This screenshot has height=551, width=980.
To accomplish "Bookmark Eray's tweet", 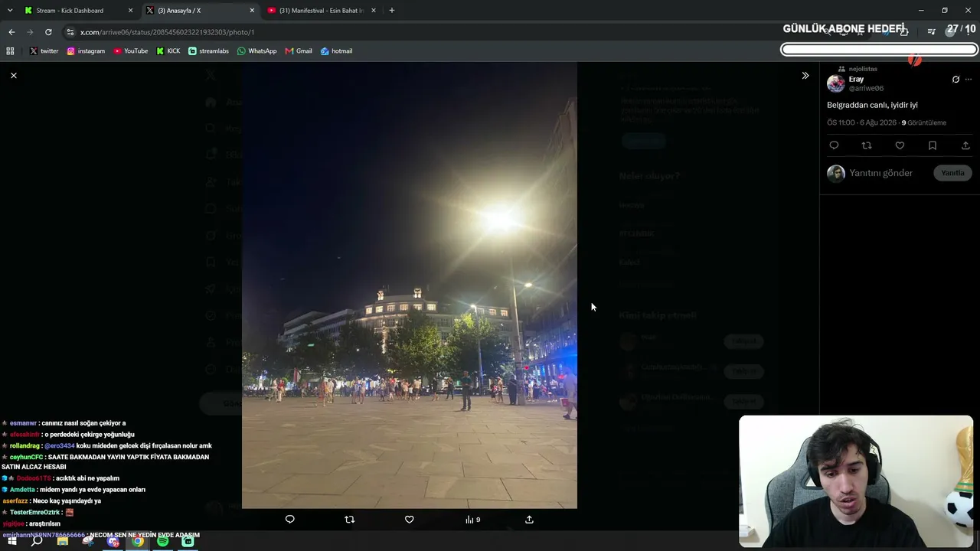I will (x=933, y=145).
